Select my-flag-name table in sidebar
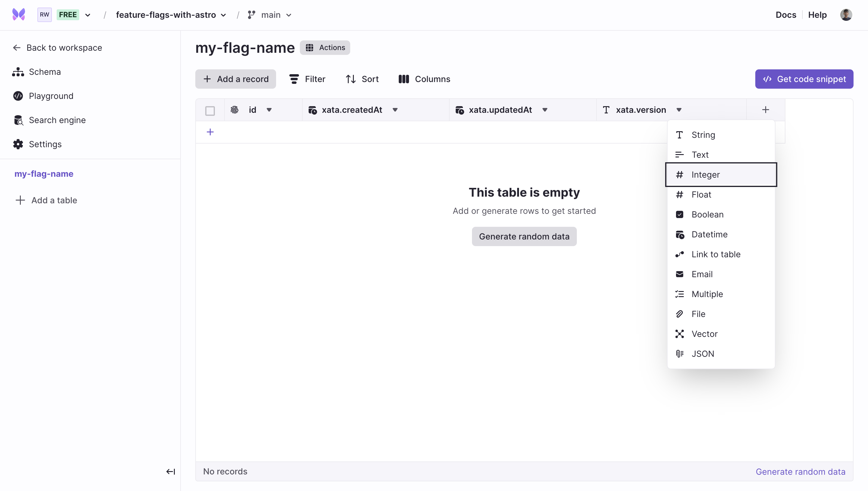This screenshot has height=491, width=868. pyautogui.click(x=44, y=174)
